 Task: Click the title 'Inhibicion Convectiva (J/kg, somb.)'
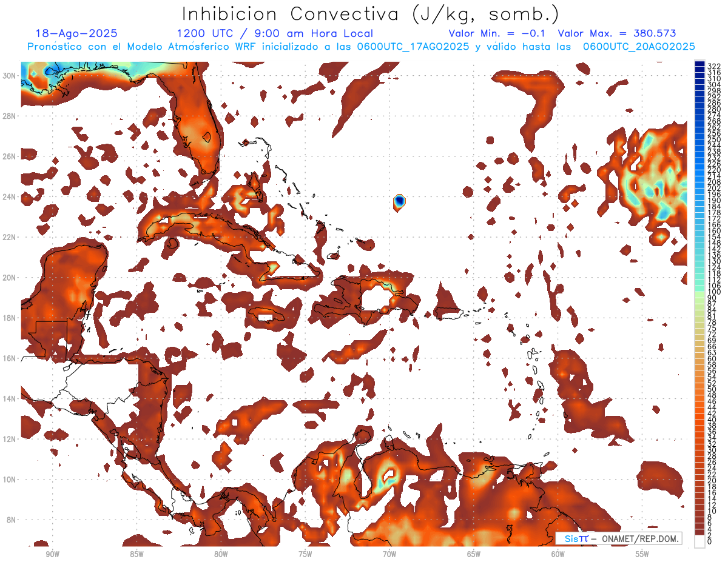(371, 14)
